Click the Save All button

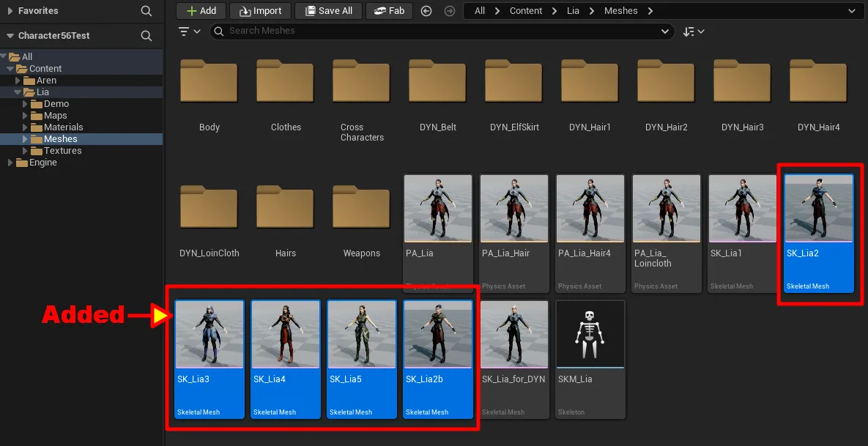point(329,11)
